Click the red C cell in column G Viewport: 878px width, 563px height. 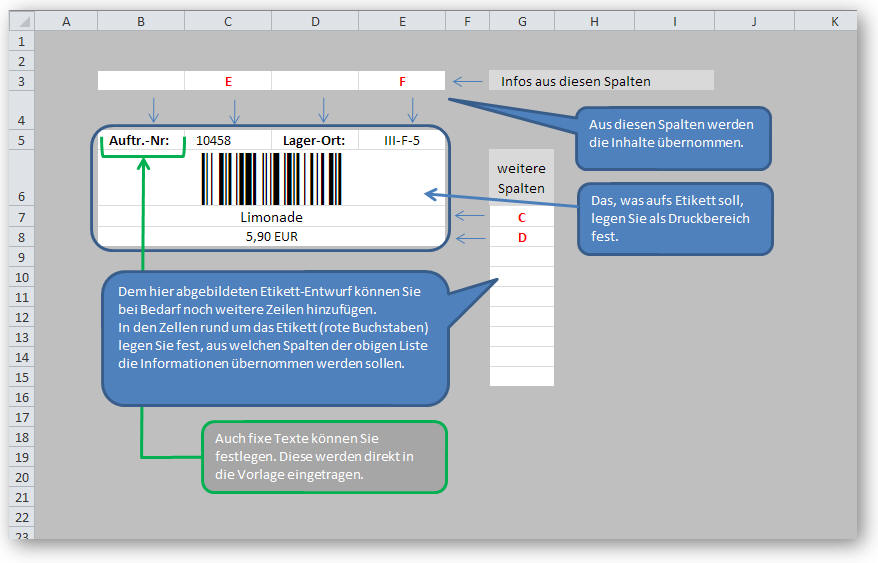coord(522,217)
